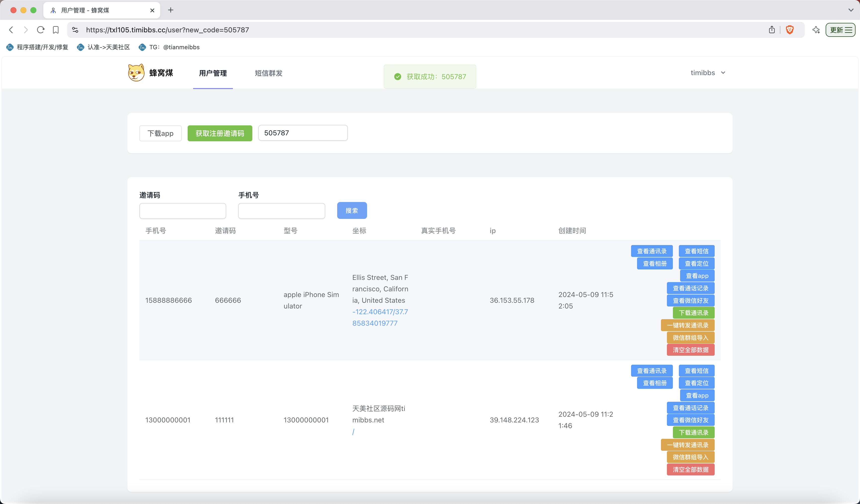
Task: Click the bookmark sidebar icon next to navigation arrows
Action: (x=56, y=30)
